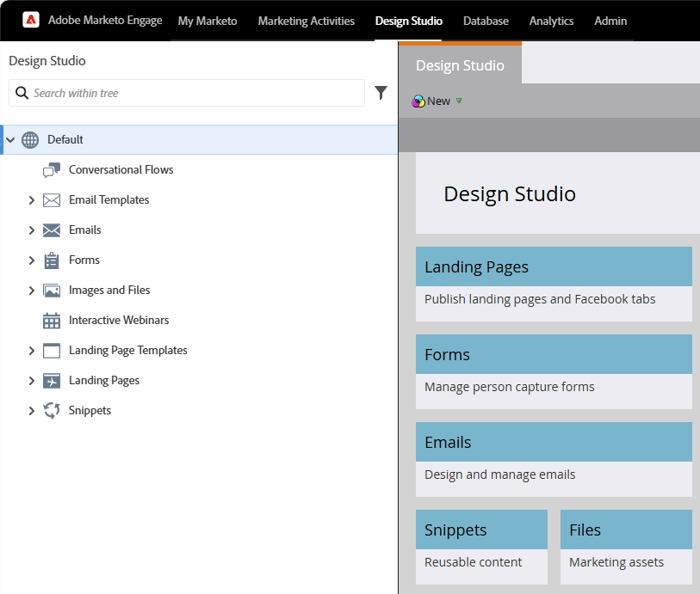The image size is (700, 594).
Task: Open the Admin section
Action: [x=610, y=21]
